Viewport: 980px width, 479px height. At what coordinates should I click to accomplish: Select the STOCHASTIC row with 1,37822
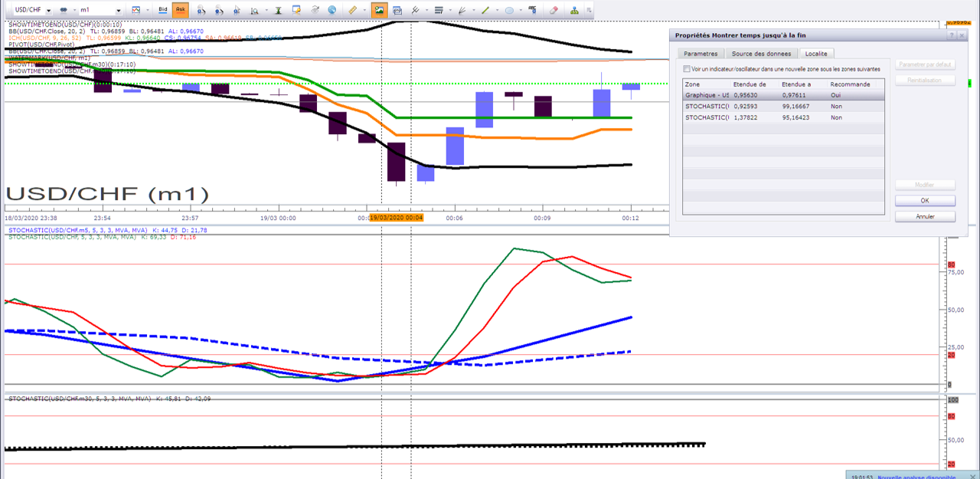pos(784,117)
